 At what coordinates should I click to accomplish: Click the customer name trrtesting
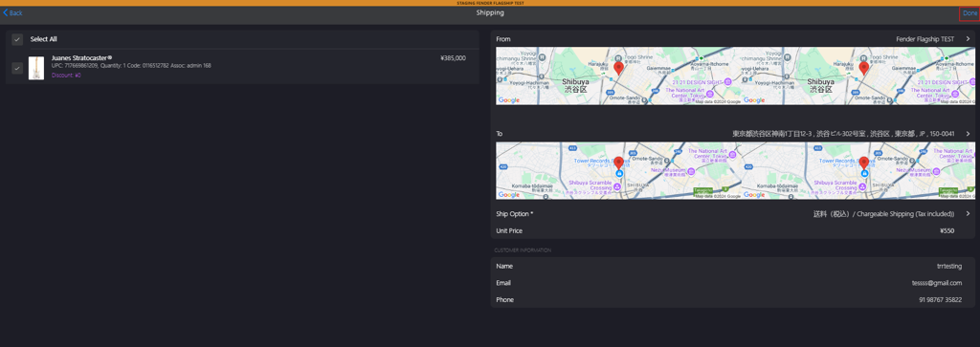click(949, 267)
